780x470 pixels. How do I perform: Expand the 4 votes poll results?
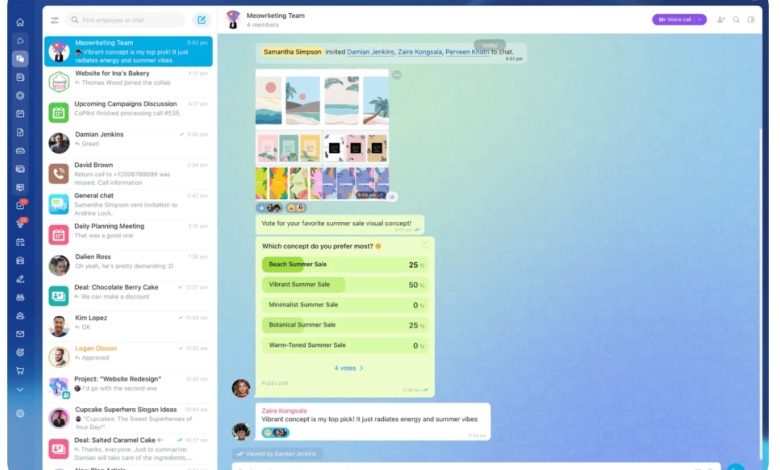click(349, 368)
